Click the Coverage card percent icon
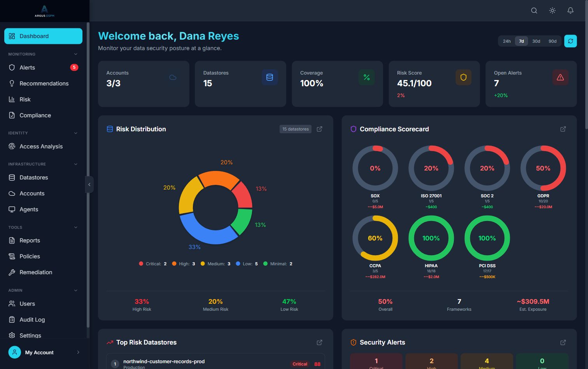Screen dimensions: 588x369 [x=366, y=77]
